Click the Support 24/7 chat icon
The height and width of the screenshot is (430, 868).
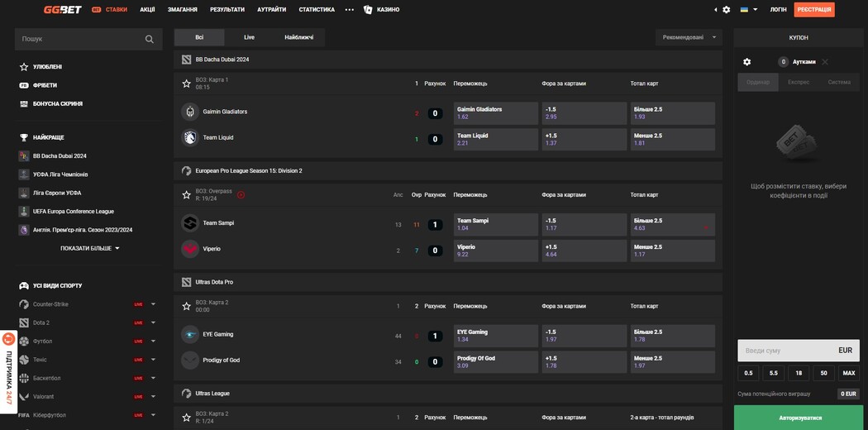(8, 338)
